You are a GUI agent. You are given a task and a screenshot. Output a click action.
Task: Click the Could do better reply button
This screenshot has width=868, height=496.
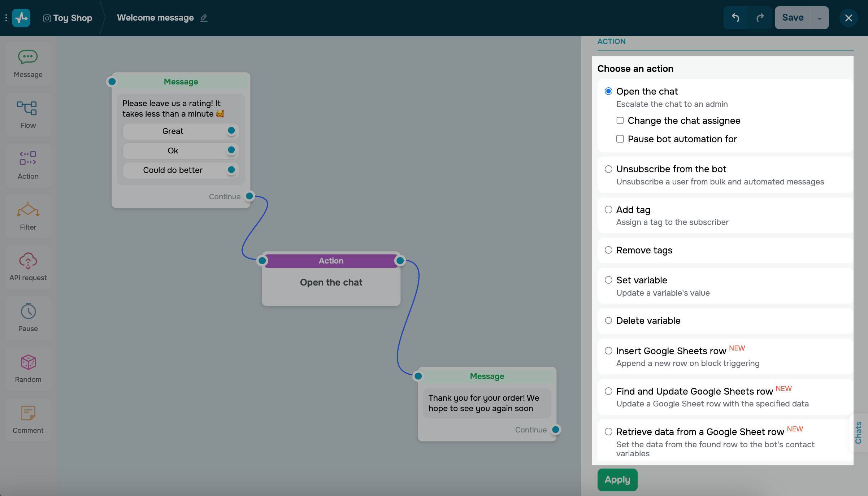173,170
